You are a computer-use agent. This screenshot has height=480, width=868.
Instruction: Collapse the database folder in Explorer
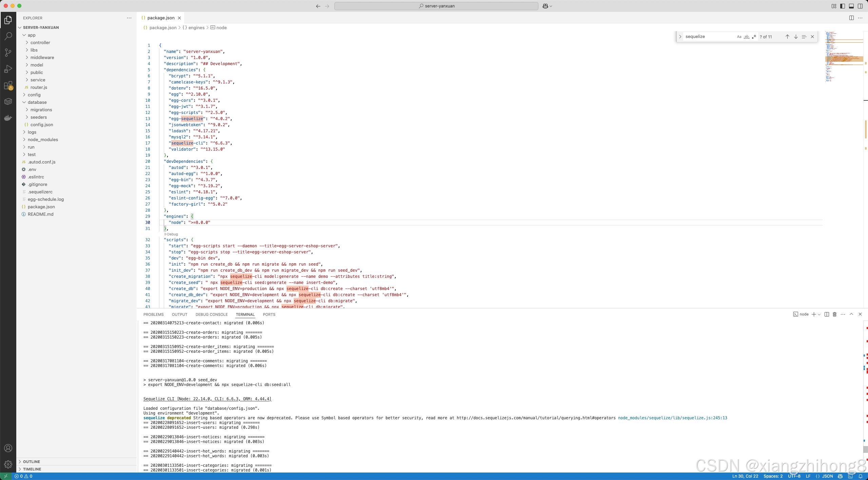(24, 102)
